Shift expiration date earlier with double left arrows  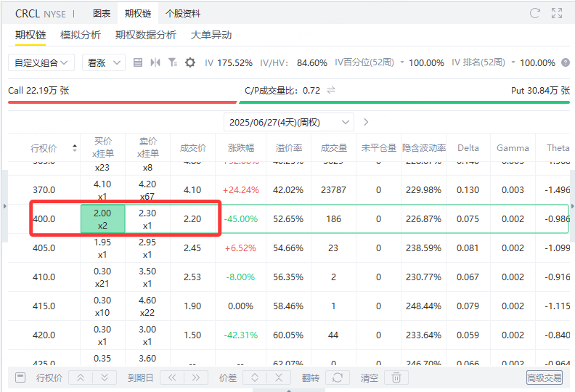(x=172, y=377)
